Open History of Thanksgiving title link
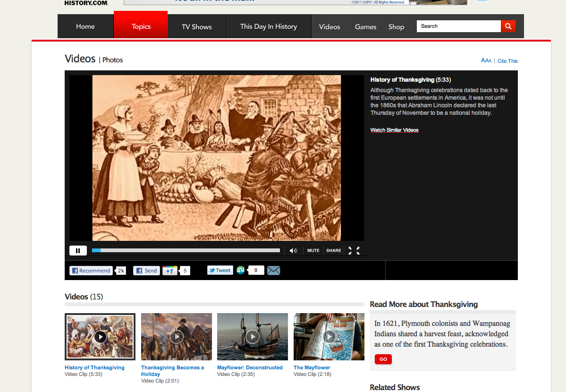566x392 pixels. [94, 367]
